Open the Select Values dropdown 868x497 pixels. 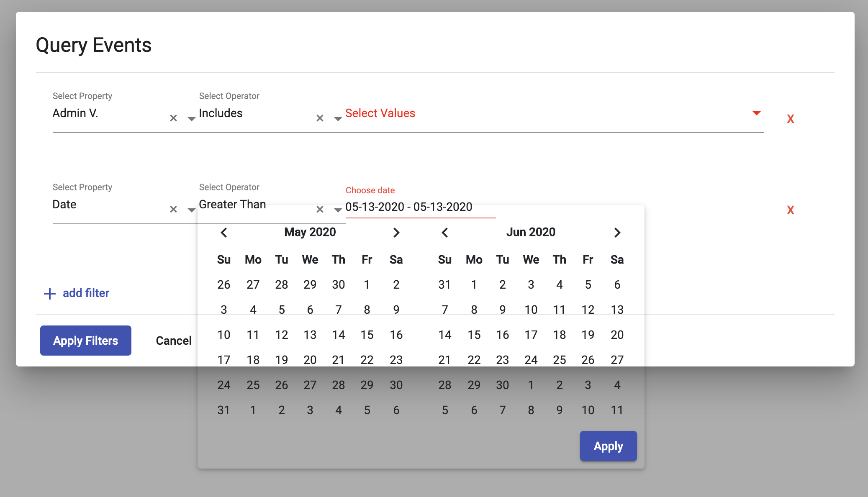(756, 113)
